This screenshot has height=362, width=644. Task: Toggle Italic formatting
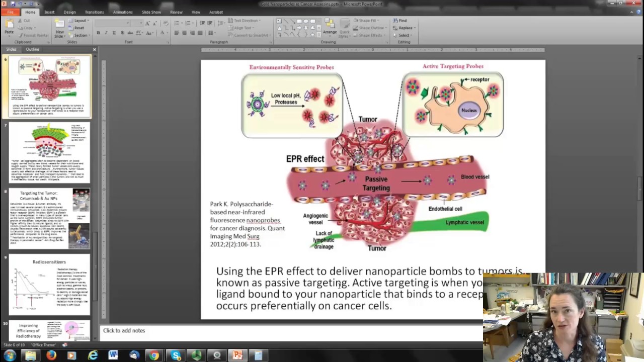click(106, 33)
